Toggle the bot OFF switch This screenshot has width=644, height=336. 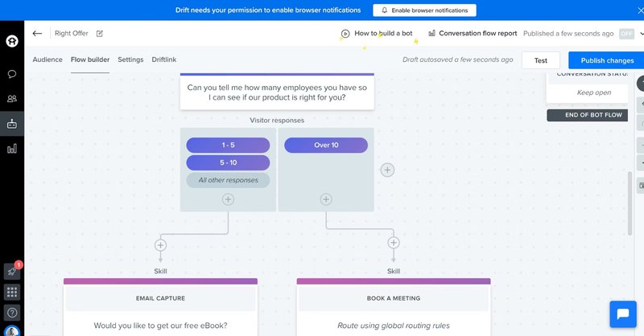pos(626,34)
